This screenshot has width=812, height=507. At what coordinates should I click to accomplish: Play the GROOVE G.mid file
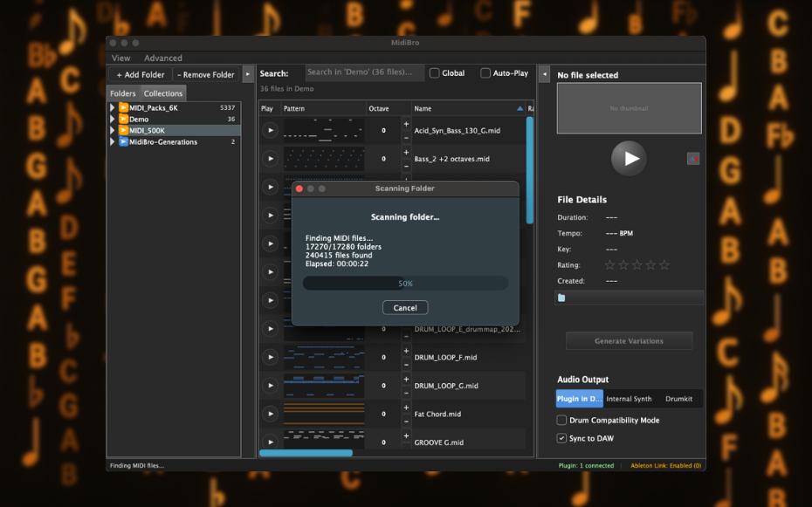point(271,441)
